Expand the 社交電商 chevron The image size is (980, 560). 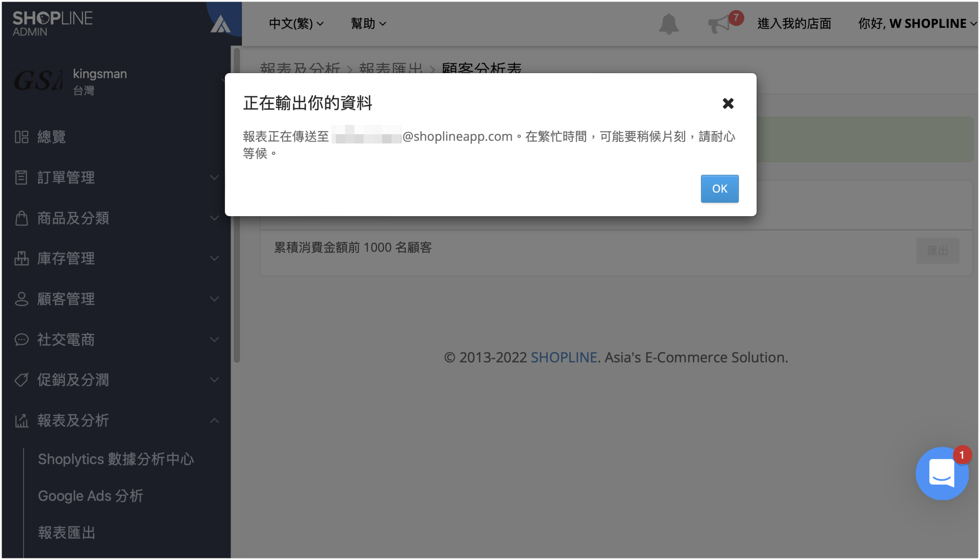[x=214, y=340]
